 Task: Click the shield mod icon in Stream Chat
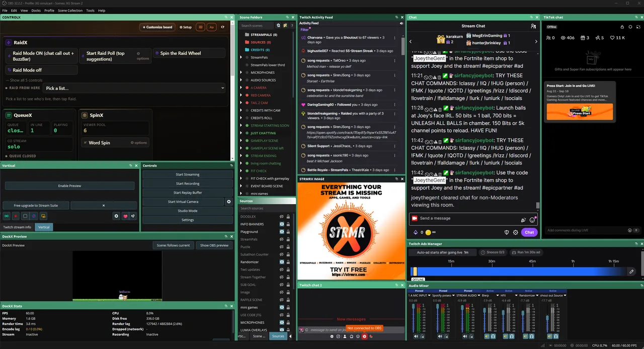507,232
